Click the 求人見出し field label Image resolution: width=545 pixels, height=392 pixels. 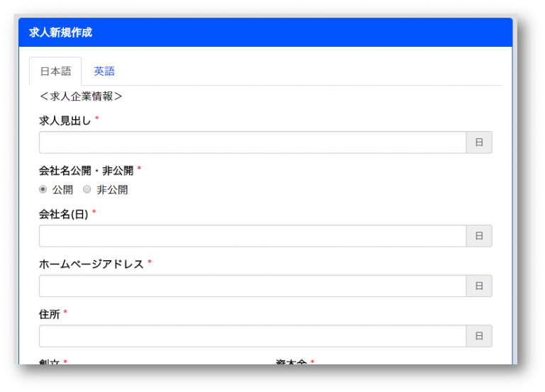tap(65, 121)
